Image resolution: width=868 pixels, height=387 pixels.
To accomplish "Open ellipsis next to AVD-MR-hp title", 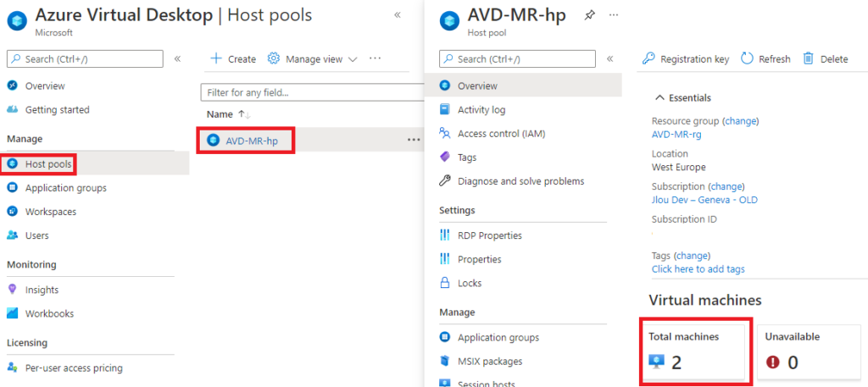I will (614, 15).
